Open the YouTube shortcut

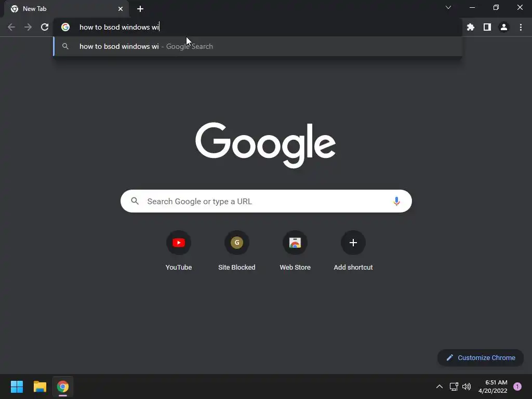pos(179,251)
